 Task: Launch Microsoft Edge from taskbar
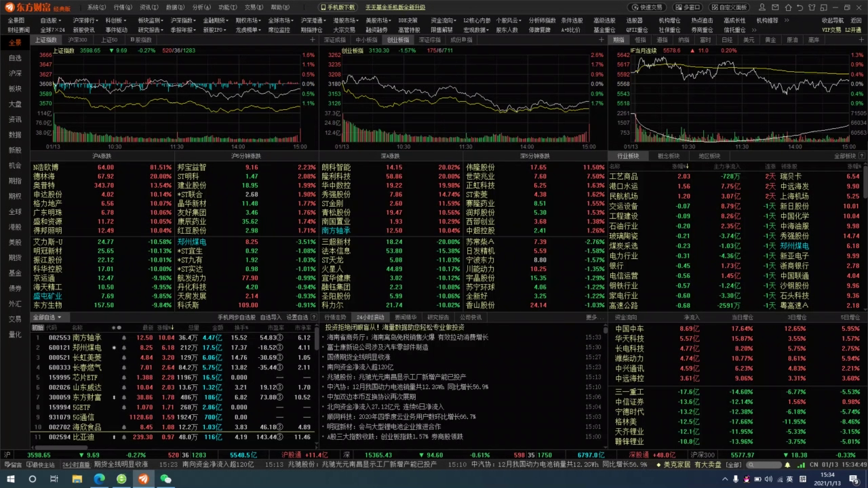(99, 479)
